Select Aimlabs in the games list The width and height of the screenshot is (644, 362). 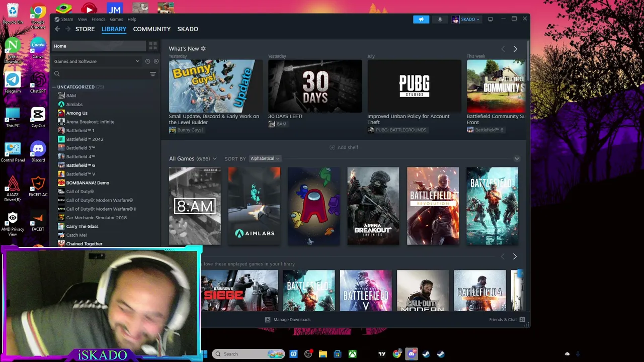pos(74,105)
